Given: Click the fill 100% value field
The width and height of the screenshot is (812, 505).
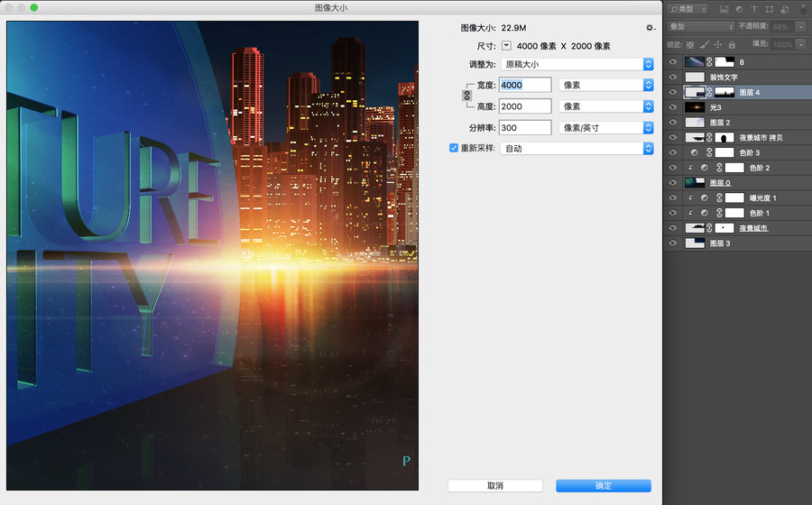Looking at the screenshot, I should click(783, 44).
